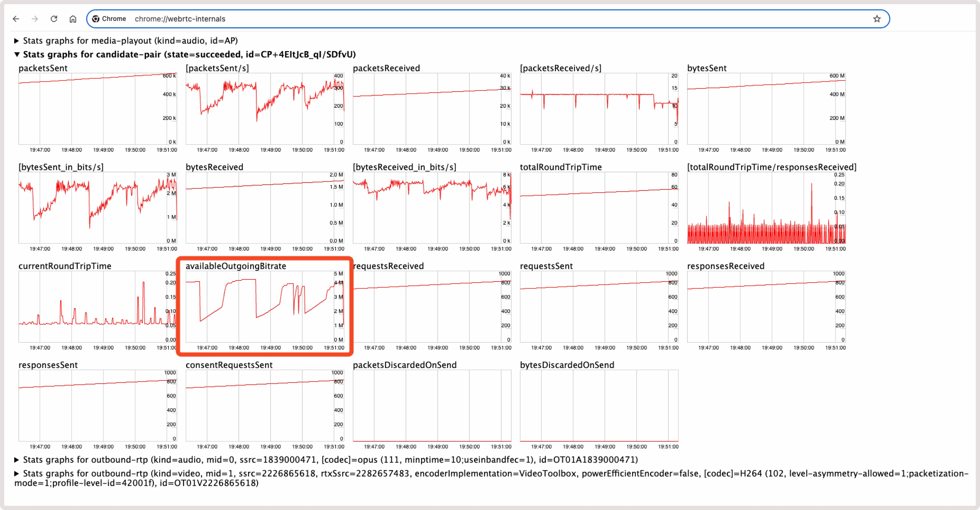This screenshot has height=510, width=980.
Task: Click the bytesDiscardedOnSend title text
Action: pos(567,365)
